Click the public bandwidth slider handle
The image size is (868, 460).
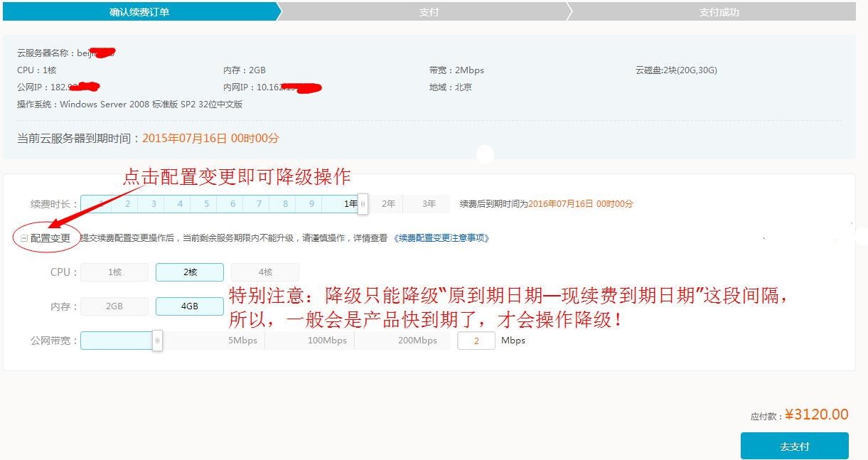pyautogui.click(x=157, y=341)
